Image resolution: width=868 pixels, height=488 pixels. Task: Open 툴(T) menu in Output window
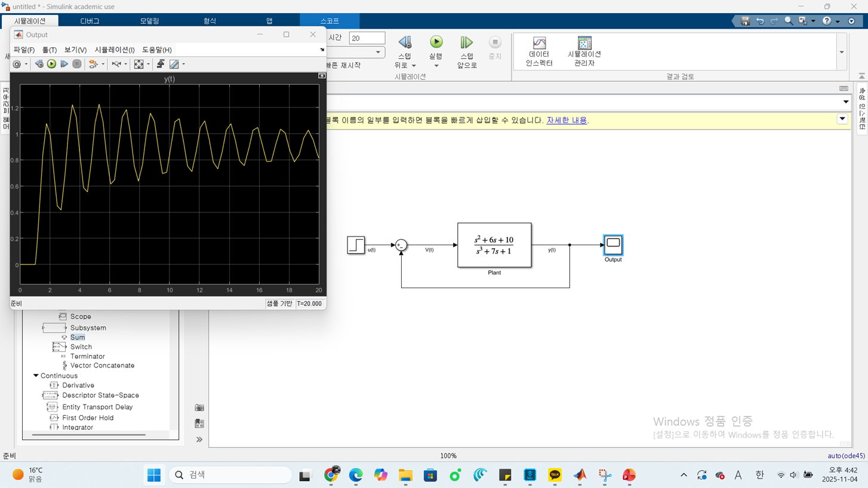(x=50, y=50)
